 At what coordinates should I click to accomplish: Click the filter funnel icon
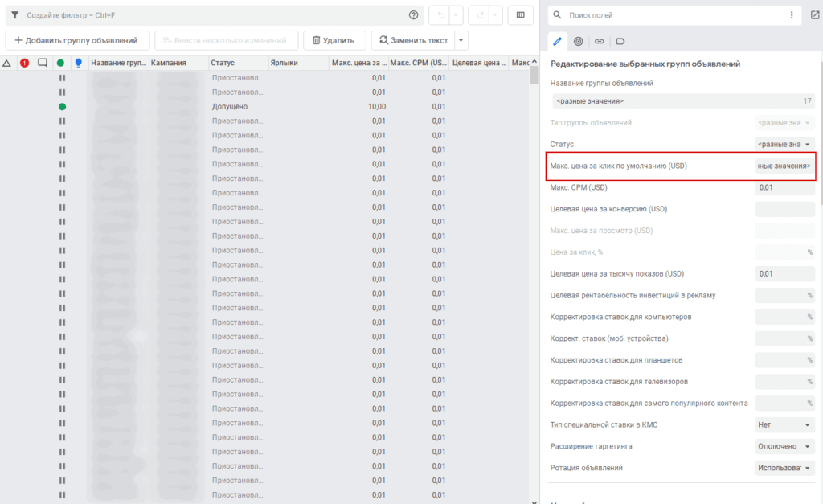14,15
